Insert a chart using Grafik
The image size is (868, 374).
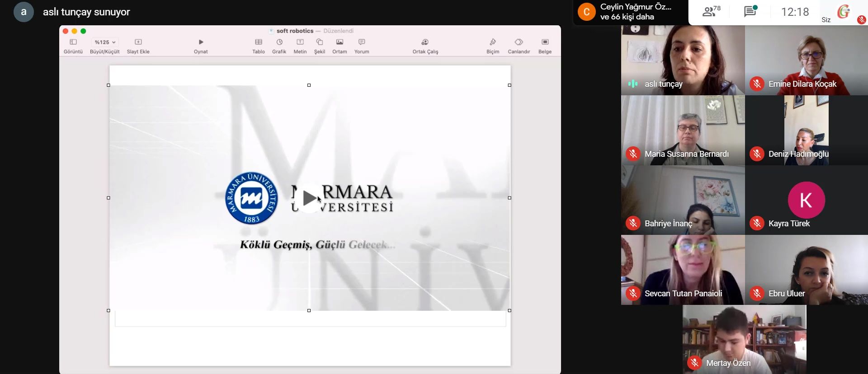pos(279,46)
